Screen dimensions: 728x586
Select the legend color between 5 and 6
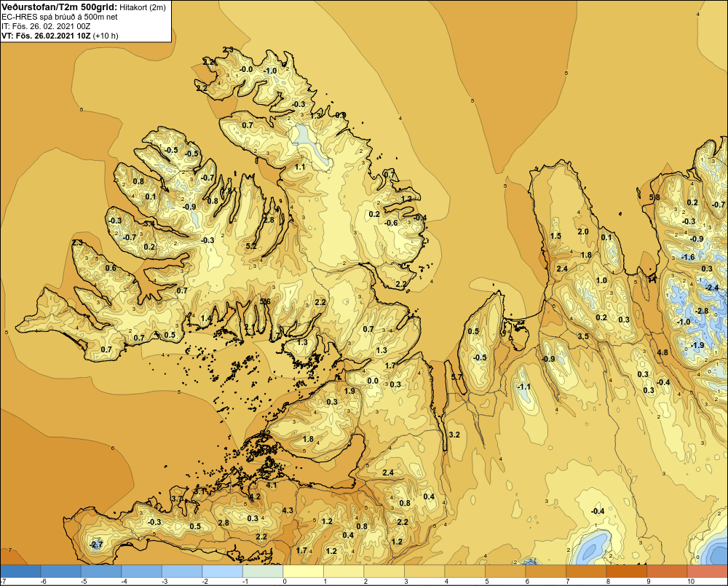click(505, 571)
